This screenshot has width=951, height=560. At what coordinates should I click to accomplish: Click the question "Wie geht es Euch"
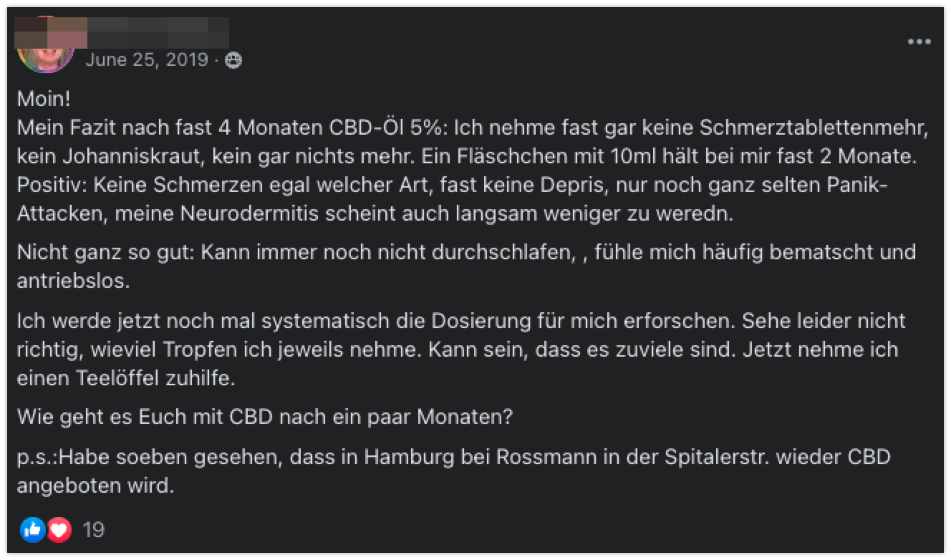tap(265, 417)
